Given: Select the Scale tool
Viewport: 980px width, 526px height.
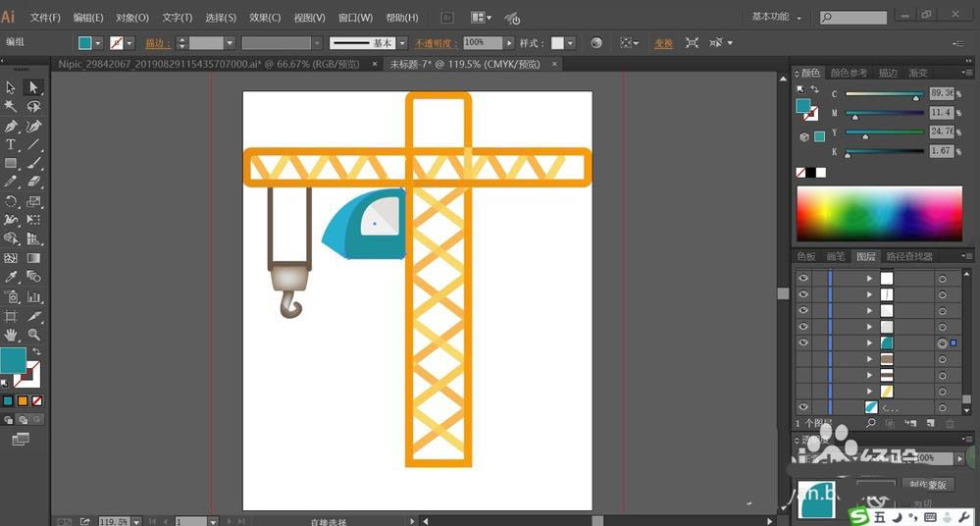Looking at the screenshot, I should tap(33, 201).
